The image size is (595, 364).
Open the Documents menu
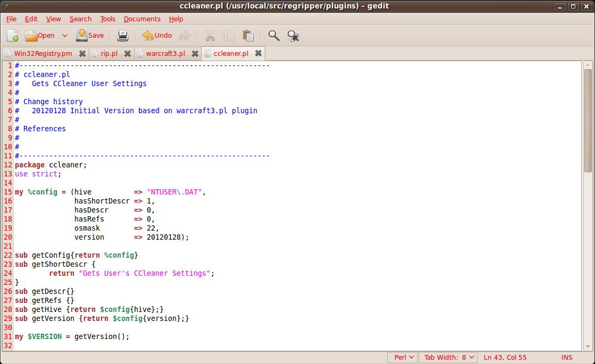142,19
